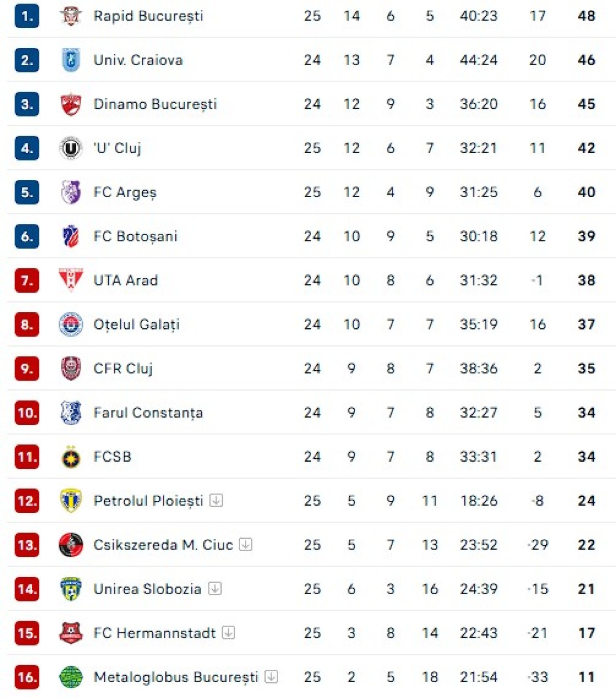The image size is (616, 698).
Task: Click the FCSB star logo
Action: coord(71,457)
